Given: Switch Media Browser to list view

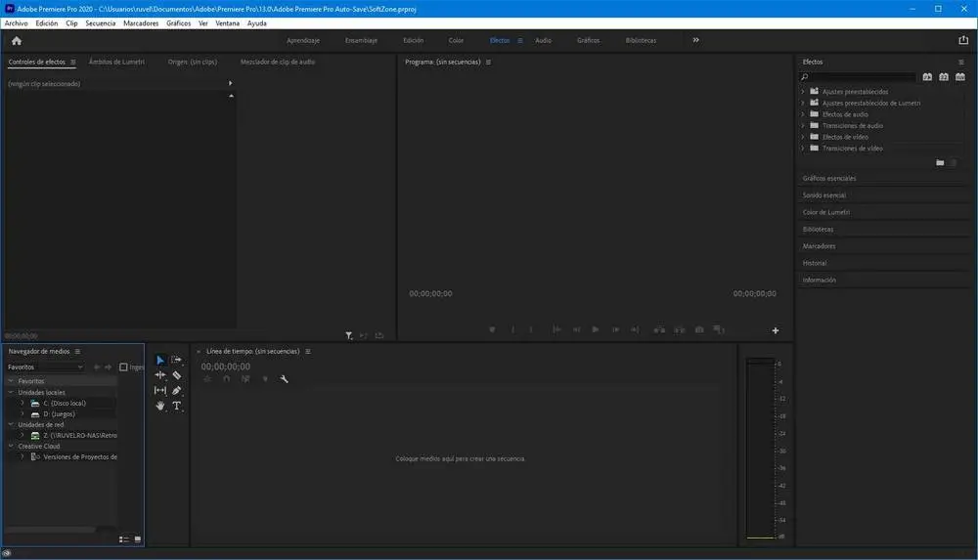Looking at the screenshot, I should (x=123, y=539).
